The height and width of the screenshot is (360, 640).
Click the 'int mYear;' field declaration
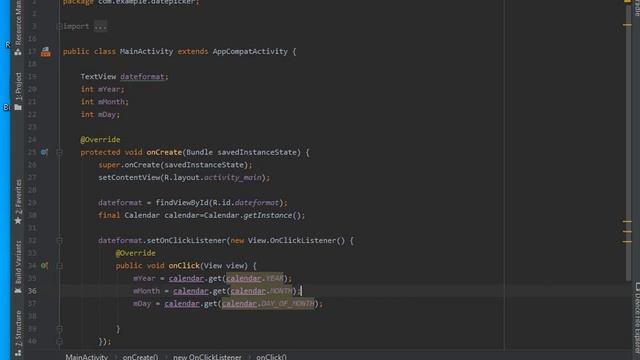coord(102,89)
